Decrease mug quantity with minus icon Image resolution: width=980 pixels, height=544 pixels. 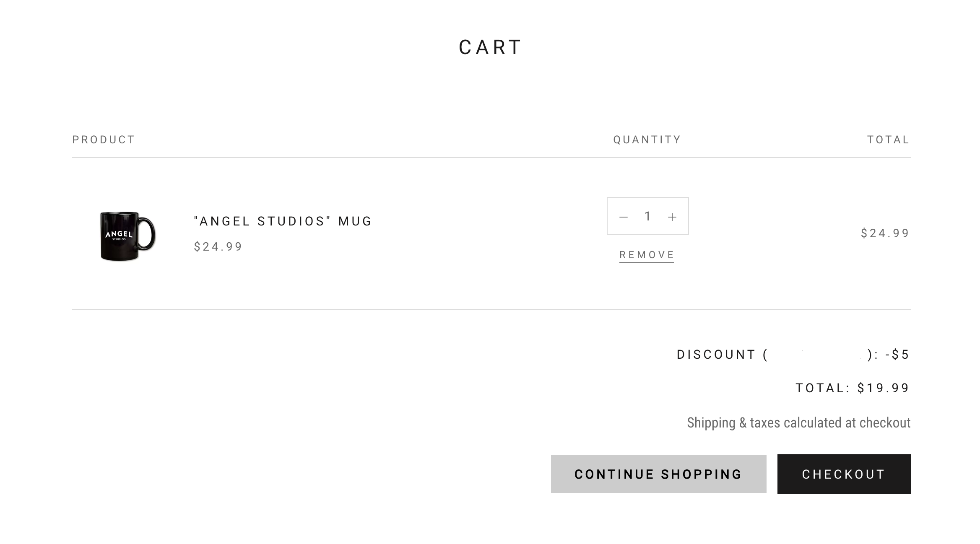(x=624, y=217)
